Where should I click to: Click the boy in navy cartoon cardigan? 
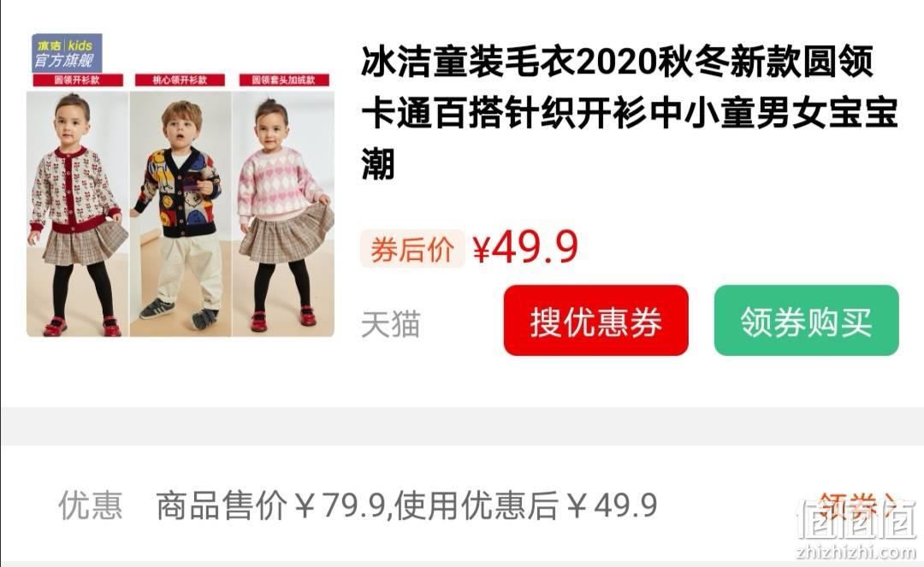[x=181, y=215]
